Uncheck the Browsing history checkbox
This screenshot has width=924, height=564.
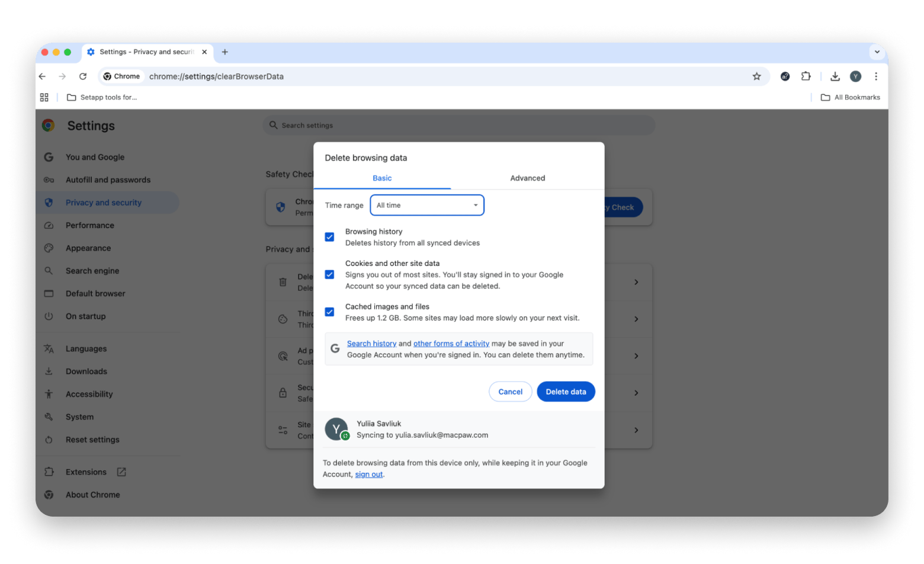329,237
